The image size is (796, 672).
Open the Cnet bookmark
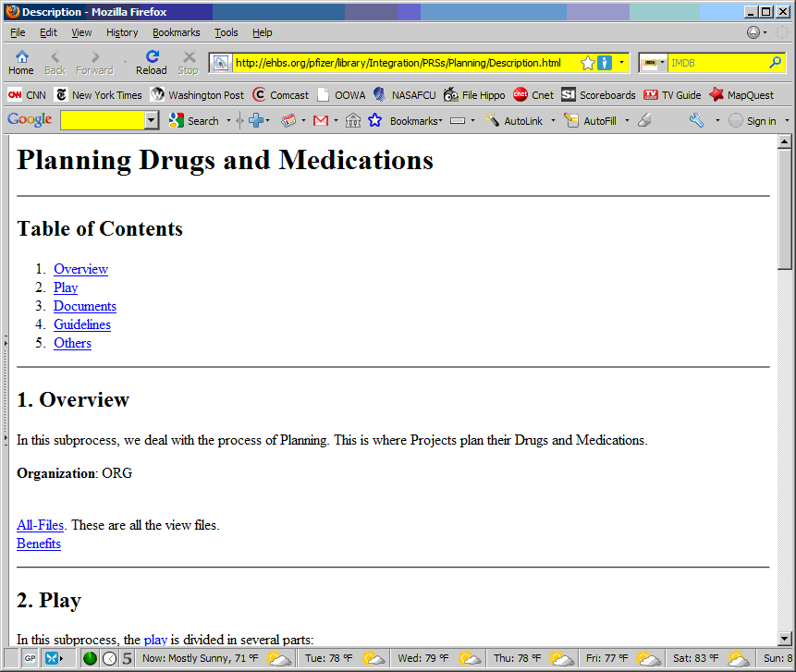coord(533,95)
